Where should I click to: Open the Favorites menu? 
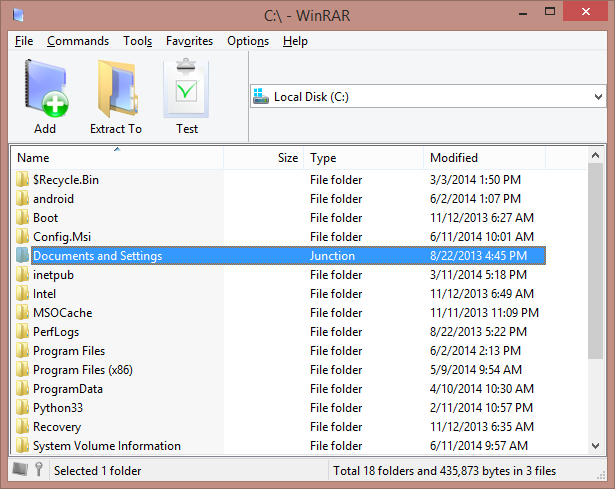pos(189,41)
